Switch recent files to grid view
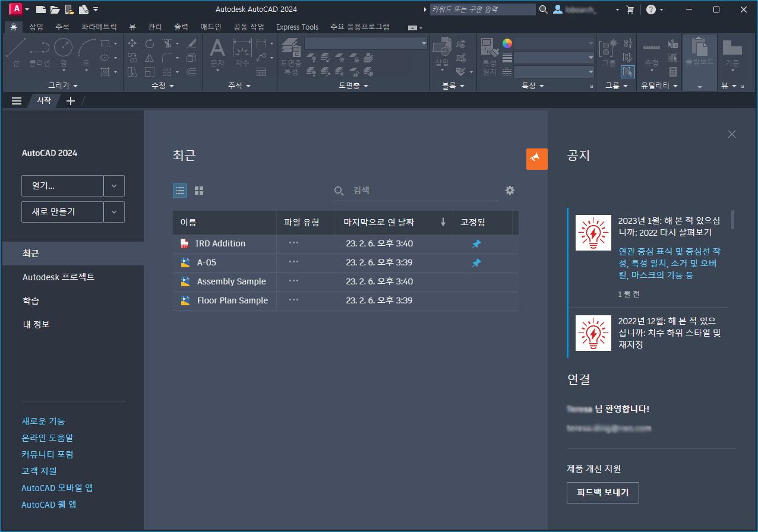Viewport: 758px width, 532px height. (199, 191)
